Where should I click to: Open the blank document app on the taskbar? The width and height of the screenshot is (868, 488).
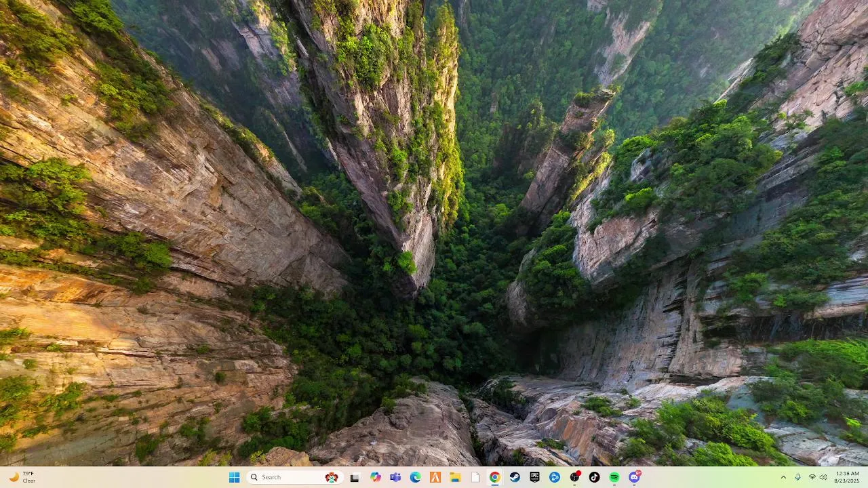pos(475,477)
